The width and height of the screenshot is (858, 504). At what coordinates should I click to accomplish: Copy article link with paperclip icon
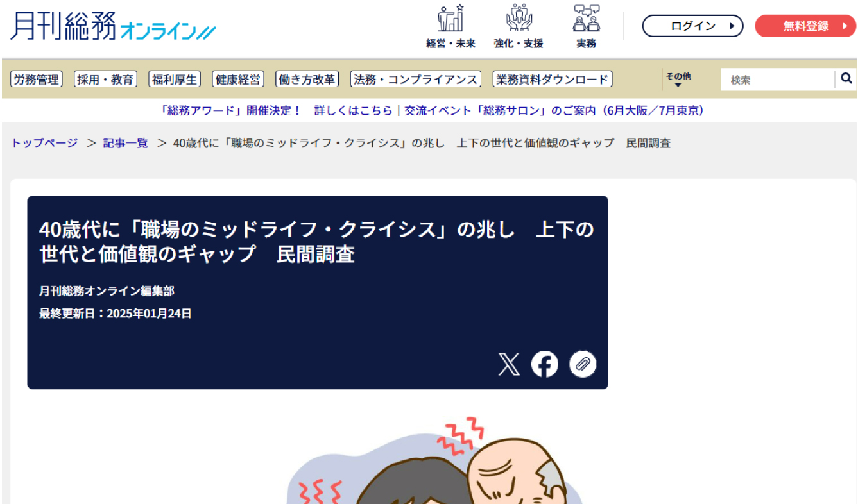point(583,364)
